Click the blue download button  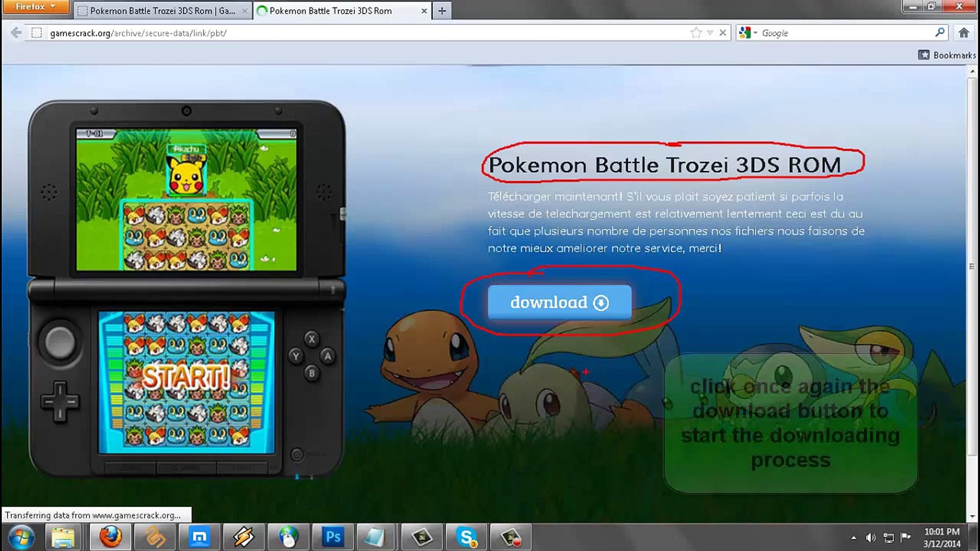pyautogui.click(x=559, y=302)
